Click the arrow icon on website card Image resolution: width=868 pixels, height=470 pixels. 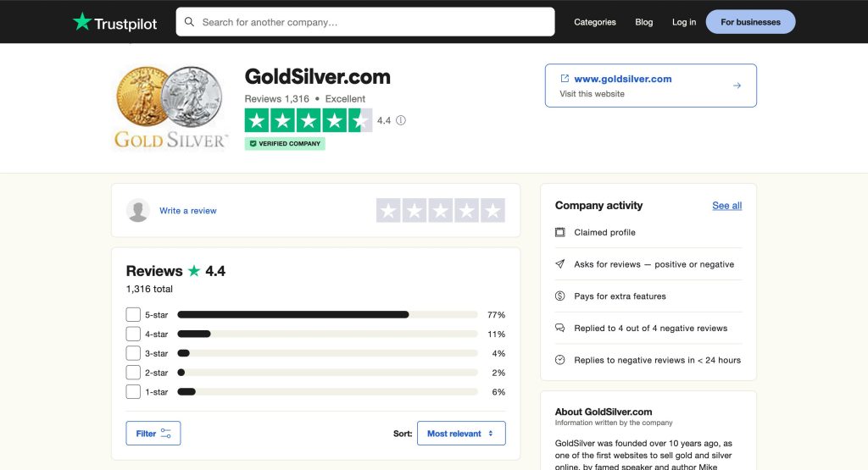coord(737,86)
